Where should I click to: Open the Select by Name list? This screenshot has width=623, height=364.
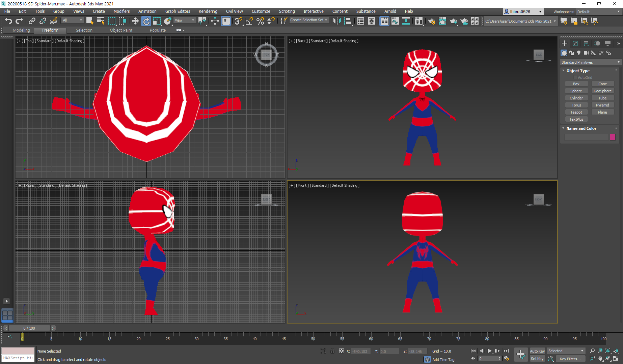[101, 21]
